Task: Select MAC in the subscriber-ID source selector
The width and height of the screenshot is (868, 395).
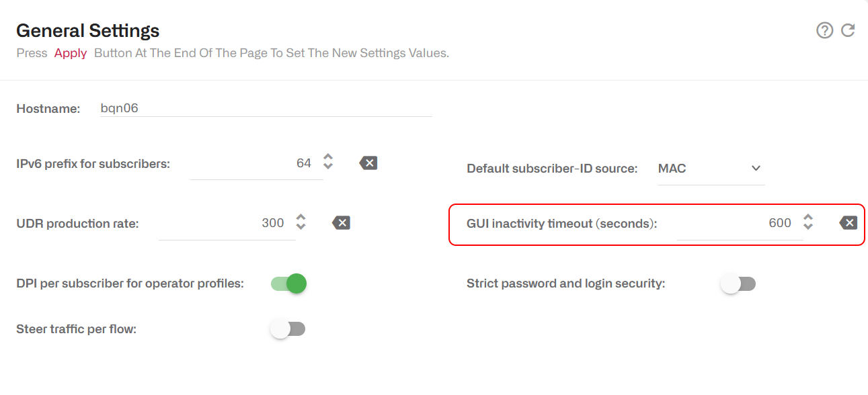Action: pyautogui.click(x=672, y=169)
